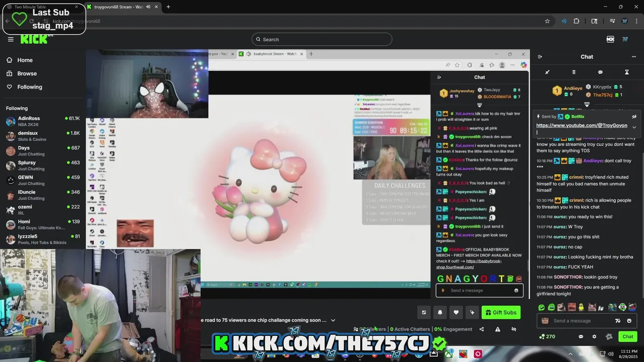Open the profile avatar in Kick header
644x362 pixels.
[x=625, y=39]
